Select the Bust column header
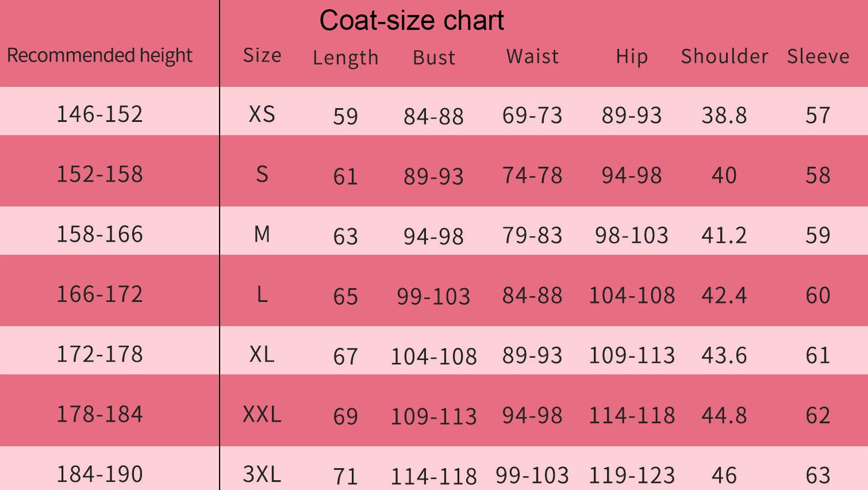This screenshot has width=868, height=490. click(434, 58)
